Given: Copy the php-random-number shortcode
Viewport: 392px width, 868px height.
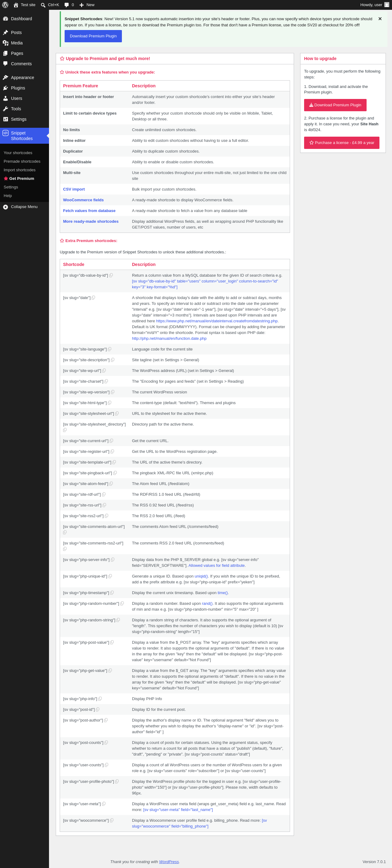Looking at the screenshot, I should tap(122, 604).
